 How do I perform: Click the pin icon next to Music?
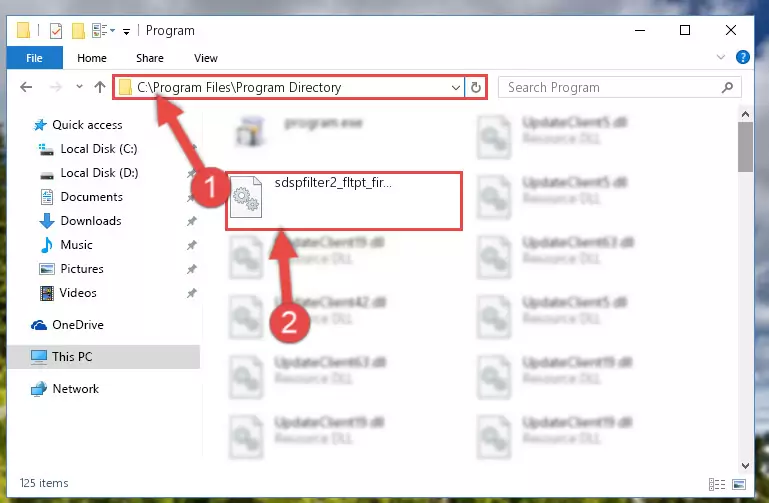(191, 245)
